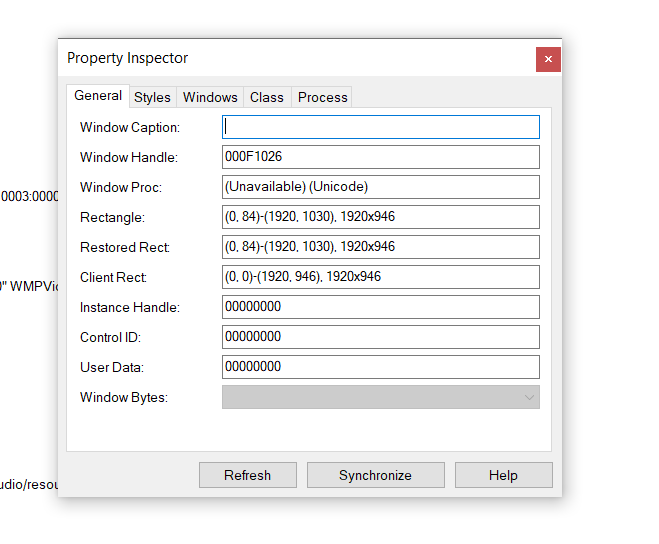The image size is (659, 544).
Task: Open the Styles tab
Action: [152, 97]
